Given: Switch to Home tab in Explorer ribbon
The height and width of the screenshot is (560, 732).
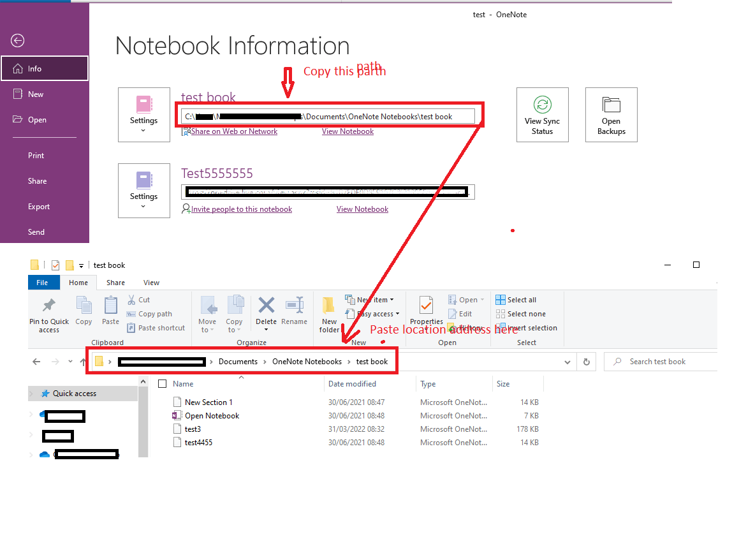Looking at the screenshot, I should [x=78, y=283].
